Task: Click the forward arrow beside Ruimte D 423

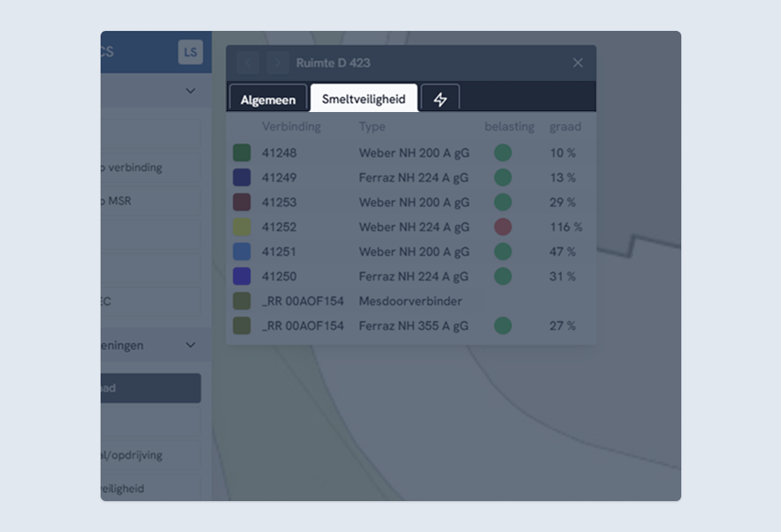Action: (x=278, y=63)
